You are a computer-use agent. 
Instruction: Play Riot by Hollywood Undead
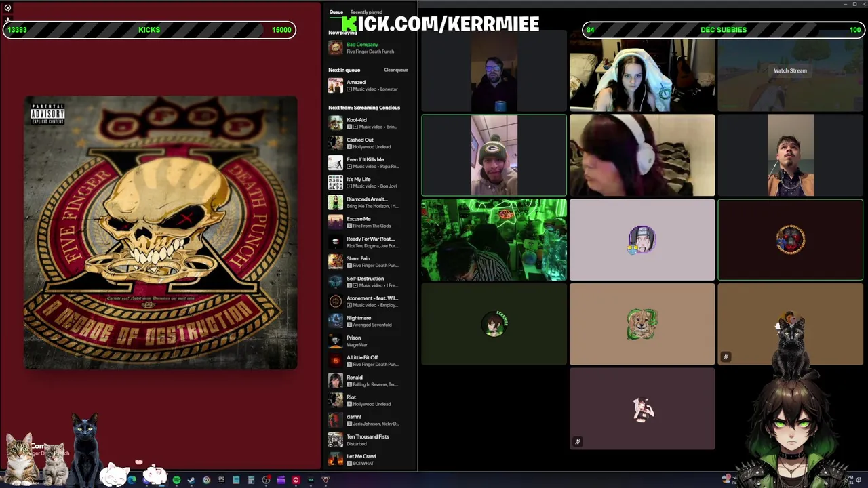(x=370, y=400)
